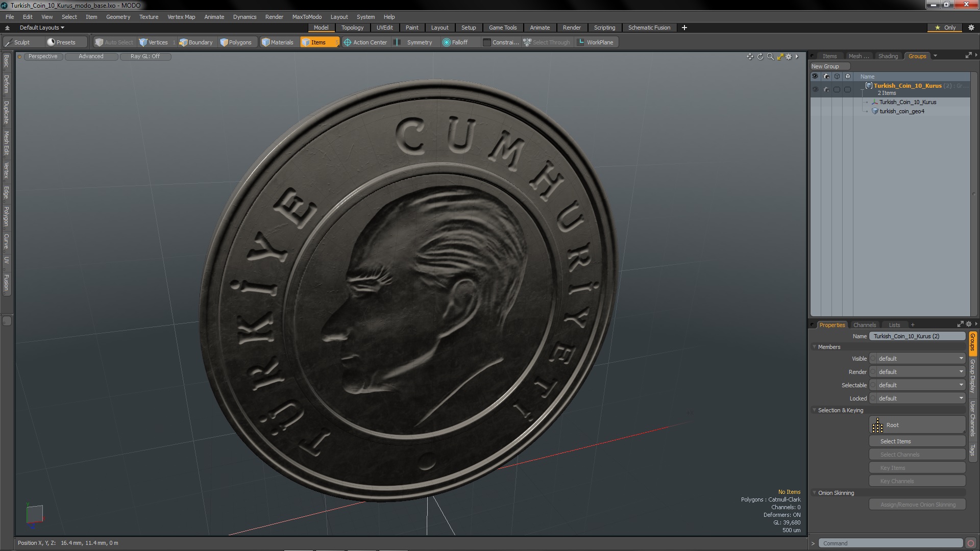Open the Render members dropdown

[917, 372]
